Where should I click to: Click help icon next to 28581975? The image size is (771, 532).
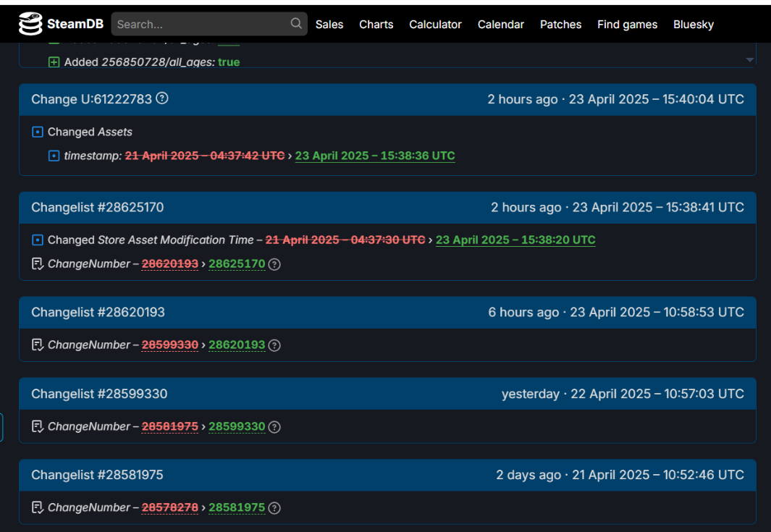(x=274, y=508)
